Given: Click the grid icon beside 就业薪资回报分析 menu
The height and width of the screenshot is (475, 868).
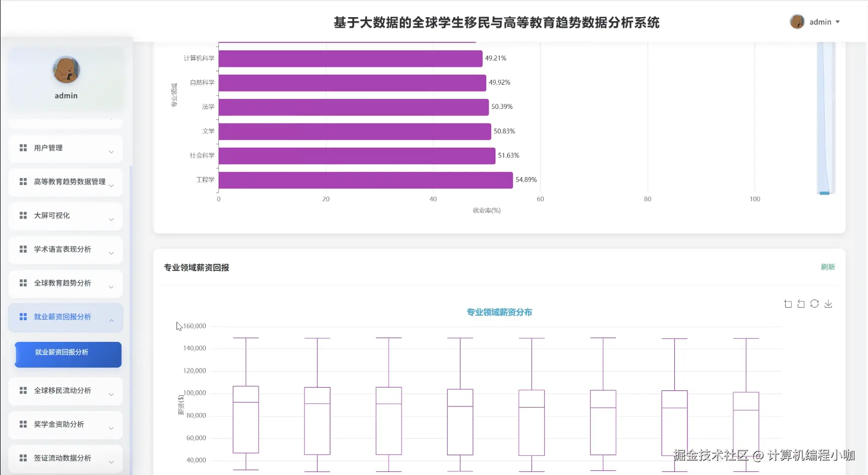Looking at the screenshot, I should click(x=23, y=317).
